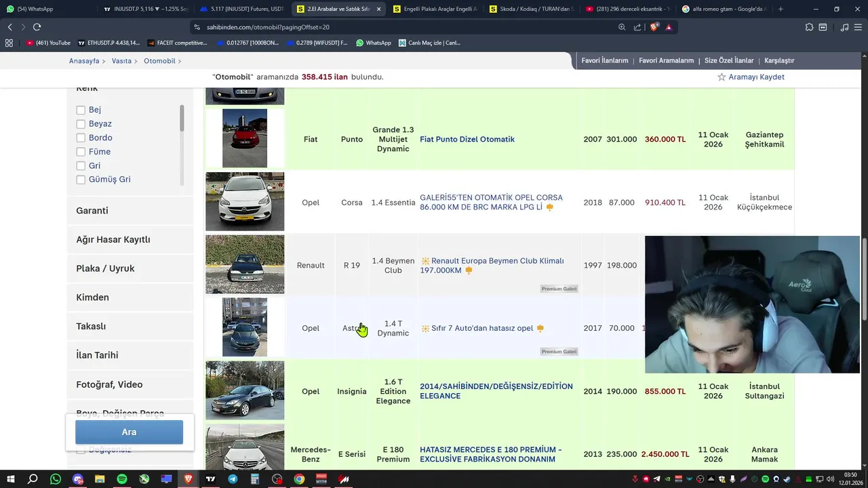Open HATASIZ MERCEDES E 180 PREMIUM listing
This screenshot has width=868, height=488.
tap(491, 455)
